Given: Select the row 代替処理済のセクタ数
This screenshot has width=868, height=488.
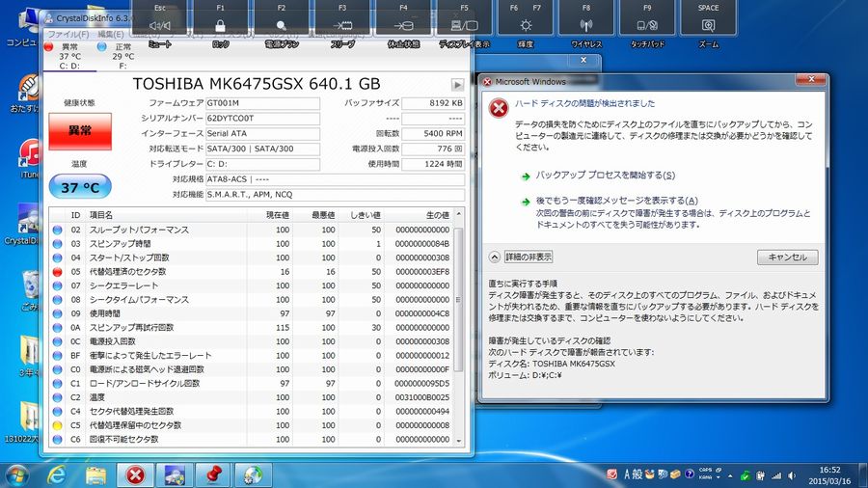Looking at the screenshot, I should (251, 272).
